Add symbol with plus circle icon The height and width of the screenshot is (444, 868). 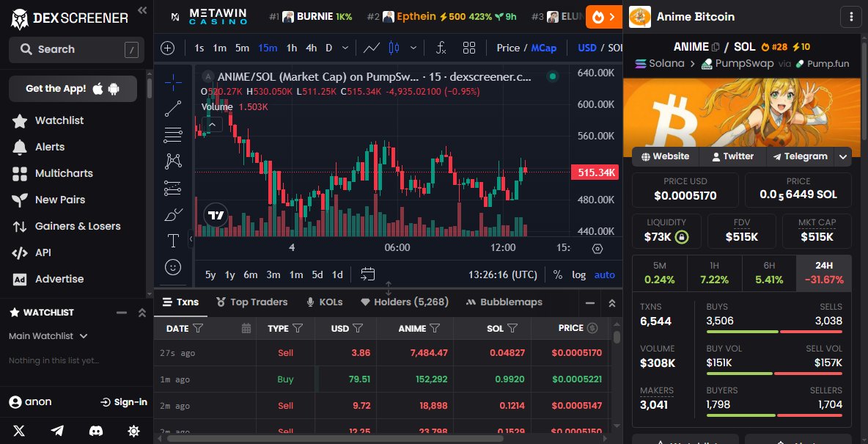[x=168, y=48]
